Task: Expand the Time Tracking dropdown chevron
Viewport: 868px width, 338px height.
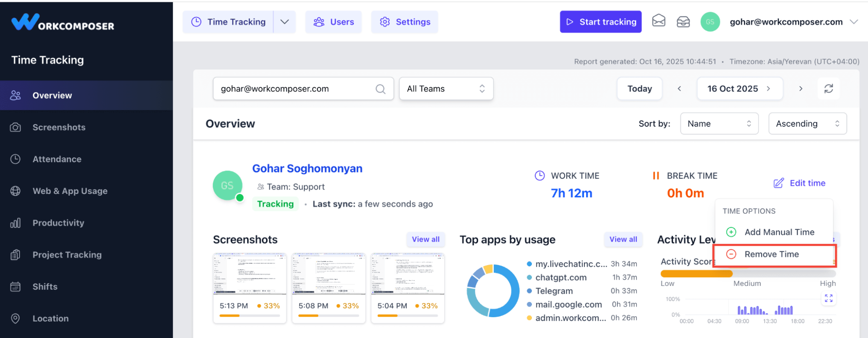Action: [x=284, y=22]
